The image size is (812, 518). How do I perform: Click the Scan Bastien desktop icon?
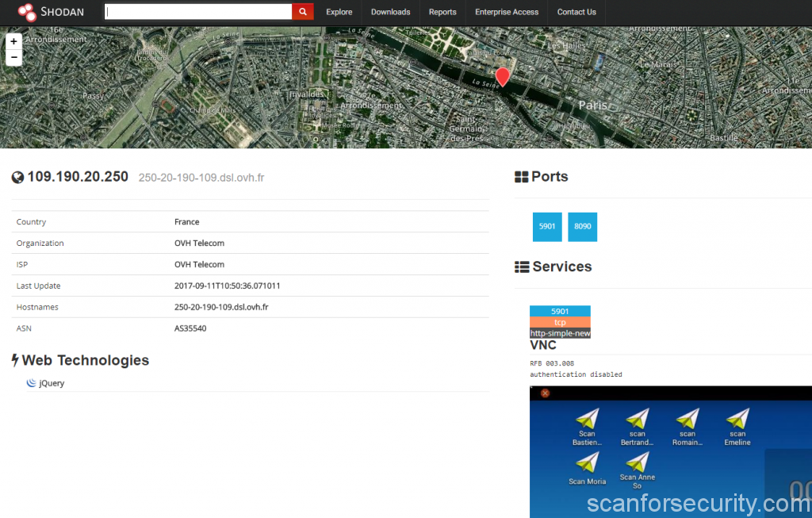pyautogui.click(x=587, y=427)
